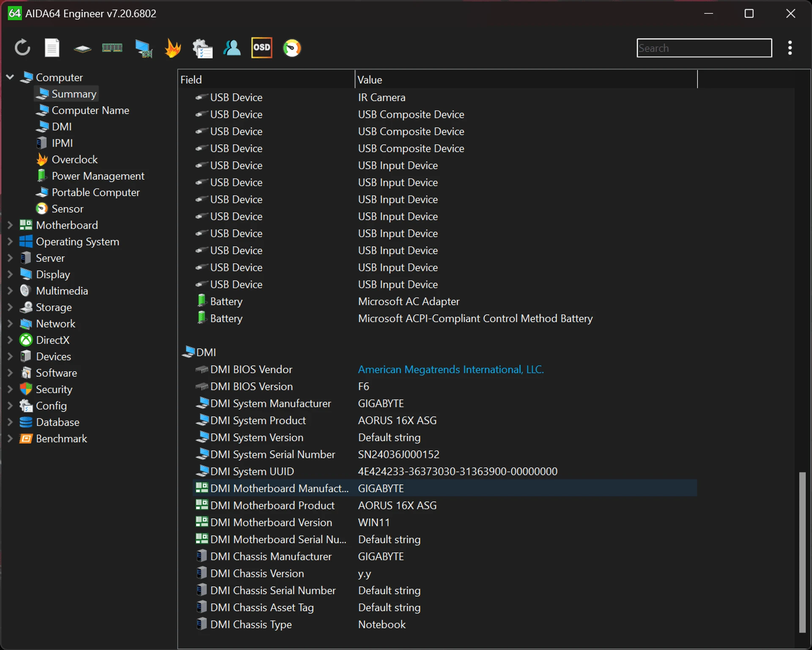This screenshot has height=650, width=812.
Task: Expand the Operating System tree node
Action: (10, 242)
